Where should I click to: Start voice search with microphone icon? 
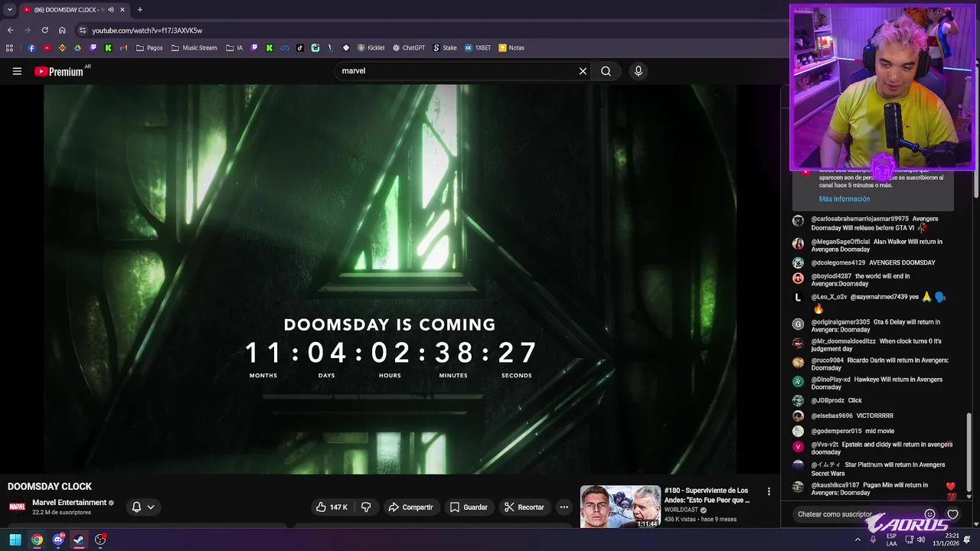click(639, 71)
